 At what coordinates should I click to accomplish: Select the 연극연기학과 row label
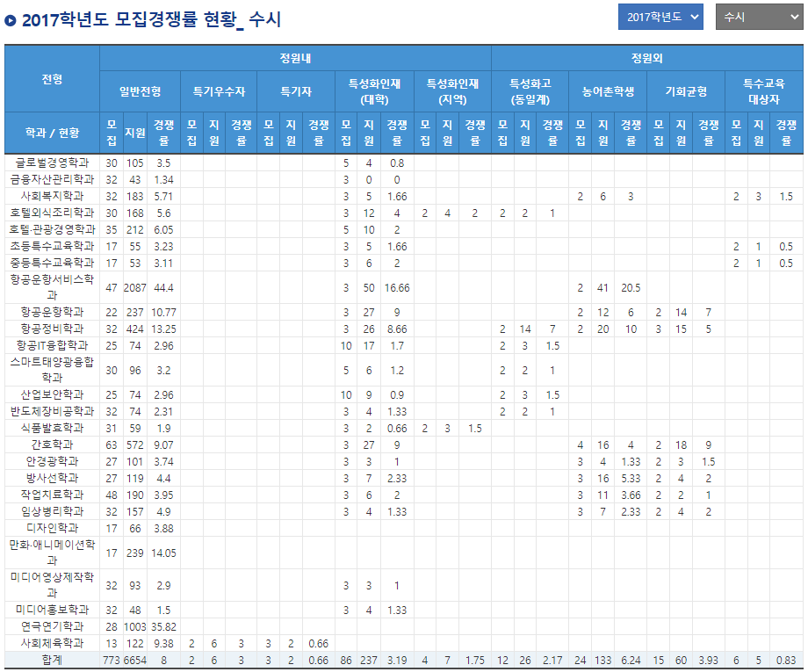52,626
